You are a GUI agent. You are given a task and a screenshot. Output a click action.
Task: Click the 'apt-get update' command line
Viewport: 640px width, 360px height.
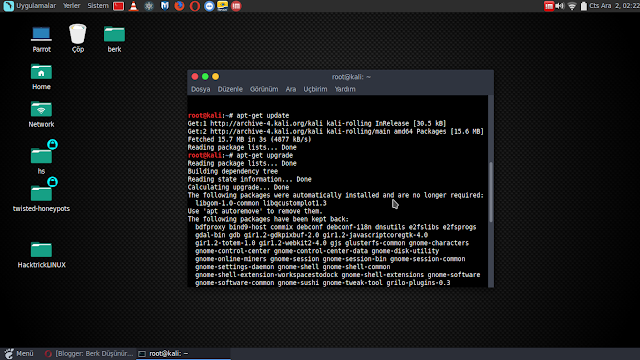click(238, 116)
